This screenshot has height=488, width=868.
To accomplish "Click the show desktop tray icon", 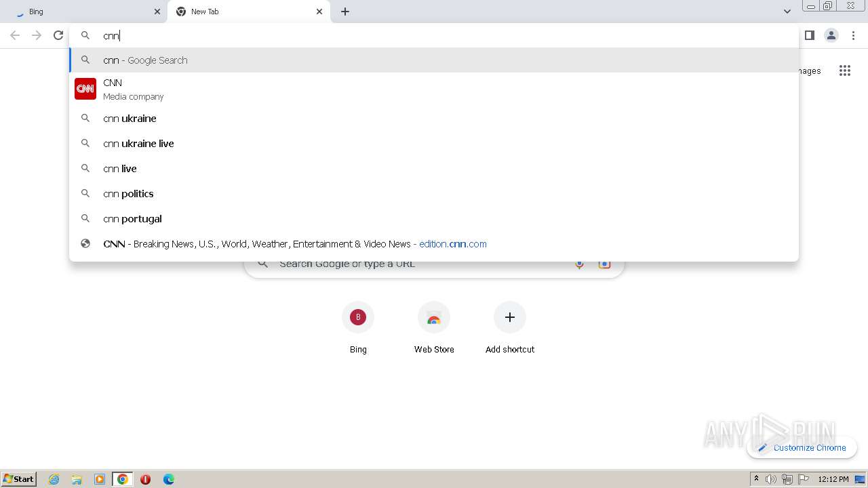I will pos(861,479).
